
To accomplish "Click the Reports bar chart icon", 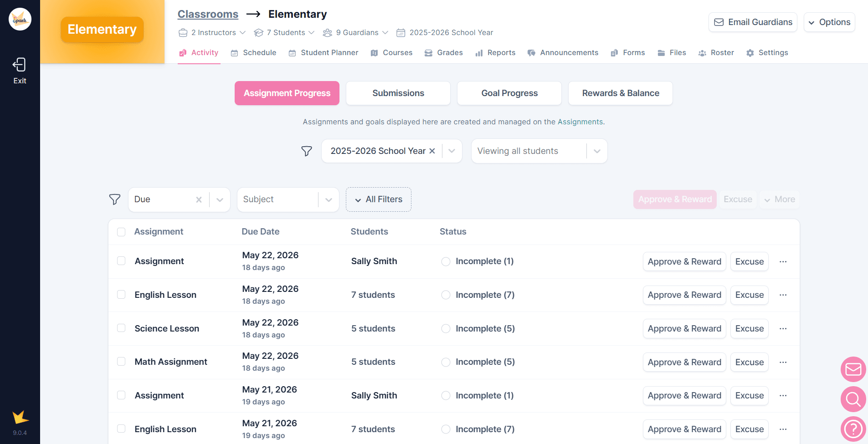I will pos(479,53).
